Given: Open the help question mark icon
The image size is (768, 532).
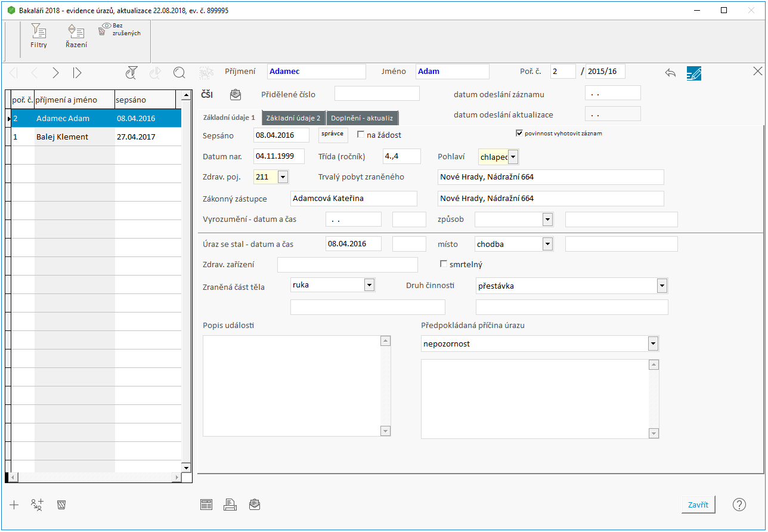Looking at the screenshot, I should [739, 505].
